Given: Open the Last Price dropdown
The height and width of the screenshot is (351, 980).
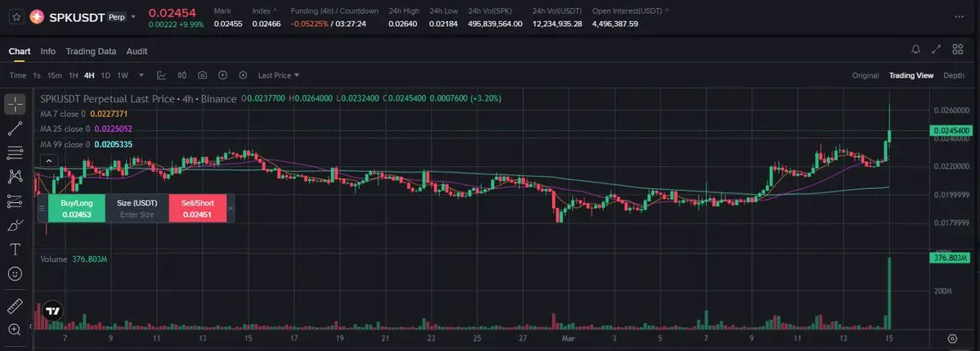Looking at the screenshot, I should point(279,75).
